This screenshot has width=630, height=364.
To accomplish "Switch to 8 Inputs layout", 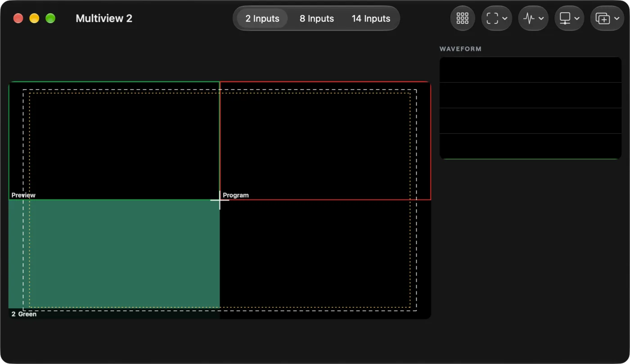I will click(317, 18).
